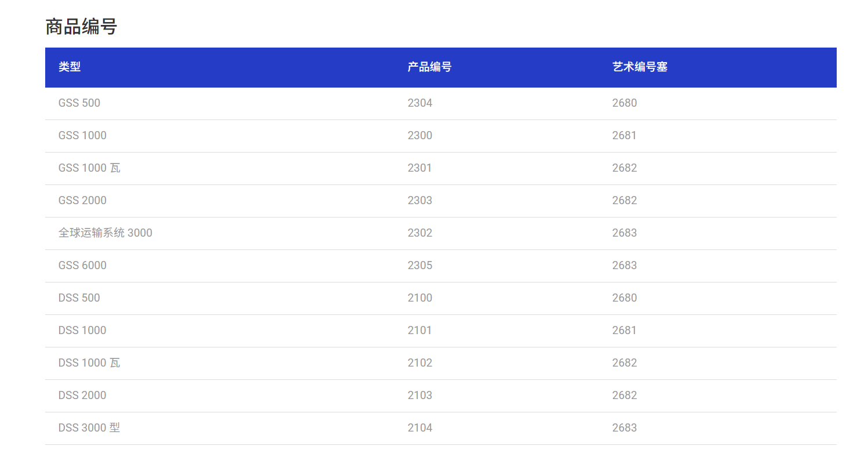Click 2680 in the GSS 500 row
The image size is (868, 471).
(625, 103)
